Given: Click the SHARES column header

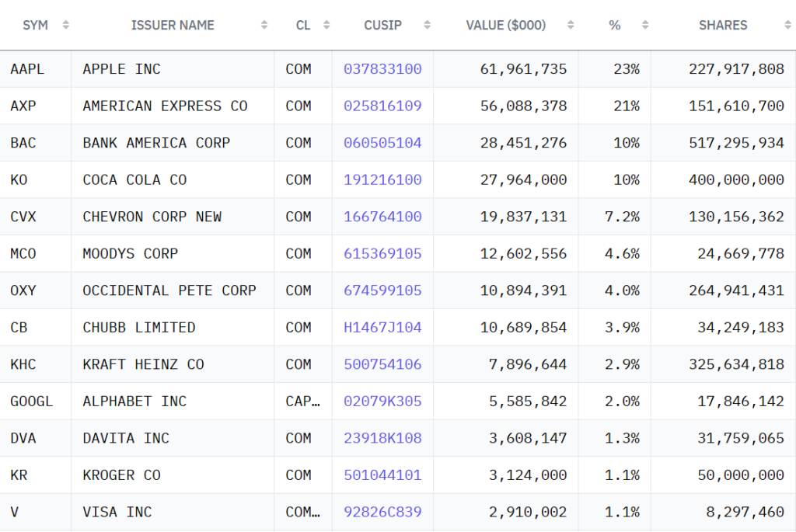Looking at the screenshot, I should point(722,25).
